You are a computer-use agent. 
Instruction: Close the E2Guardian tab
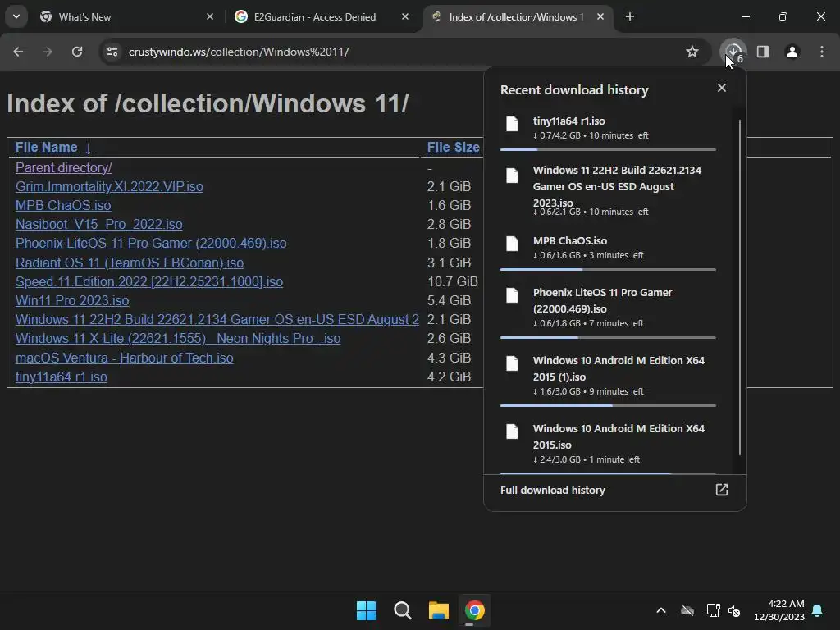(x=405, y=16)
